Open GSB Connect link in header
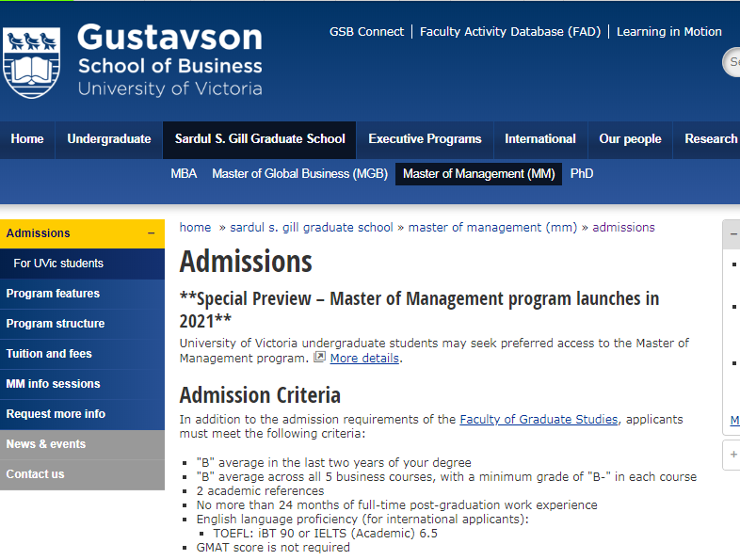Screen dimensions: 740x560 click(x=366, y=32)
